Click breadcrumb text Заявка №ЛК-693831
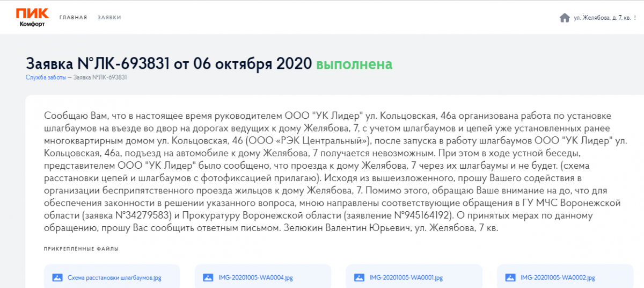Screen dimensions: 644x288 100,77
